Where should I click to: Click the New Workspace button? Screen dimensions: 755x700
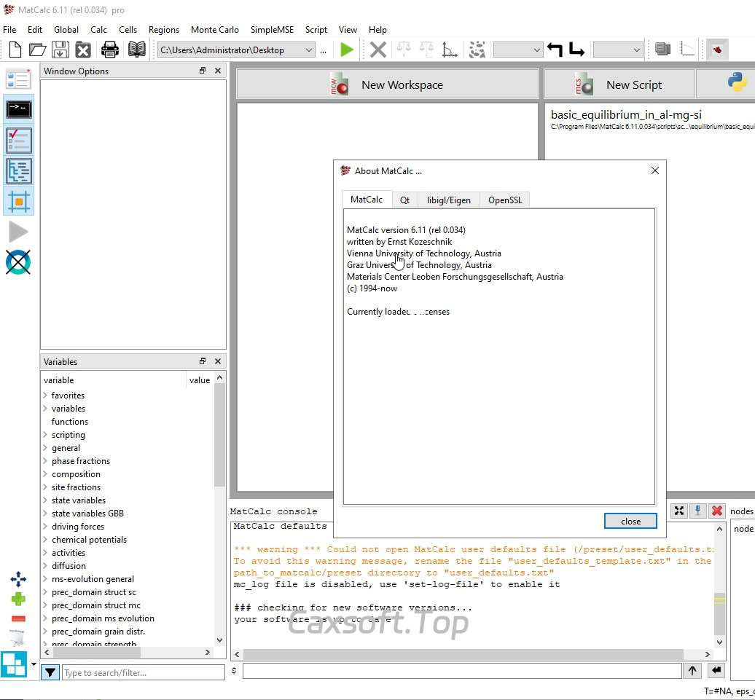(x=388, y=84)
